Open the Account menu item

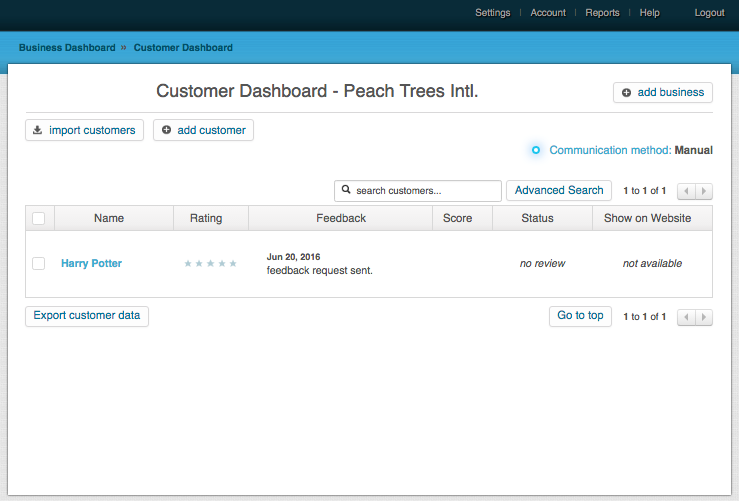(548, 13)
